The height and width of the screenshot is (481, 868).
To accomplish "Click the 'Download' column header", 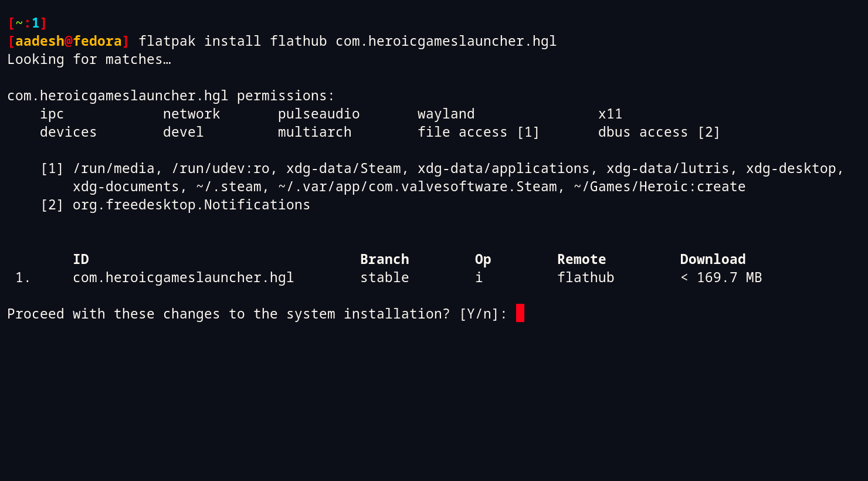I will click(x=713, y=259).
